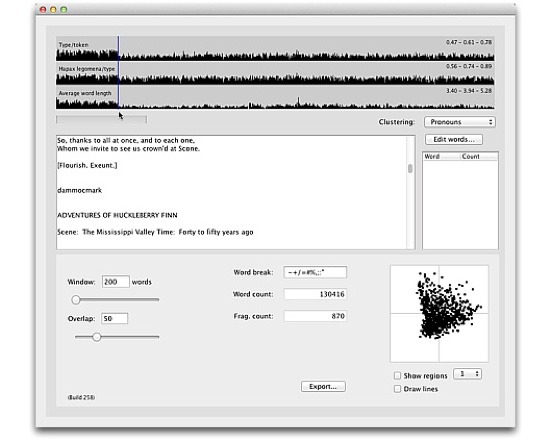The image size is (550, 440).
Task: Enable the Draw lines checkbox
Action: click(397, 389)
